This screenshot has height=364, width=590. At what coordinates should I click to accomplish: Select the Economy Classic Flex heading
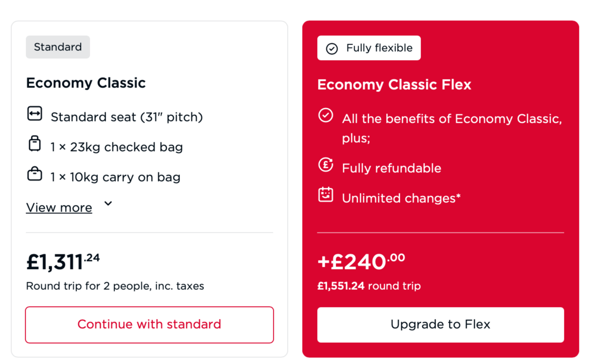point(395,84)
